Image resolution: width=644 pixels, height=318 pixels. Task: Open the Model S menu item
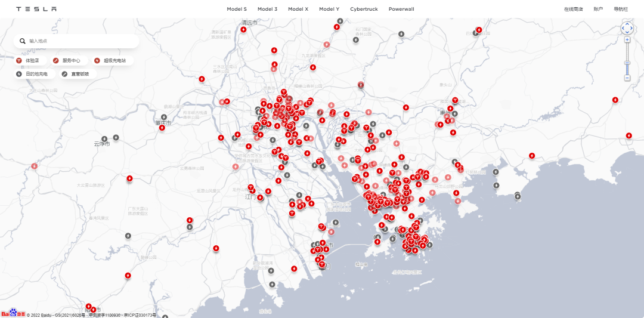point(237,9)
